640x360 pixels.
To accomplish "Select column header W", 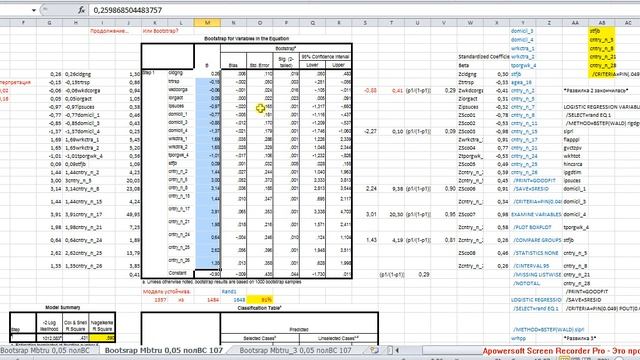I will (470, 23).
